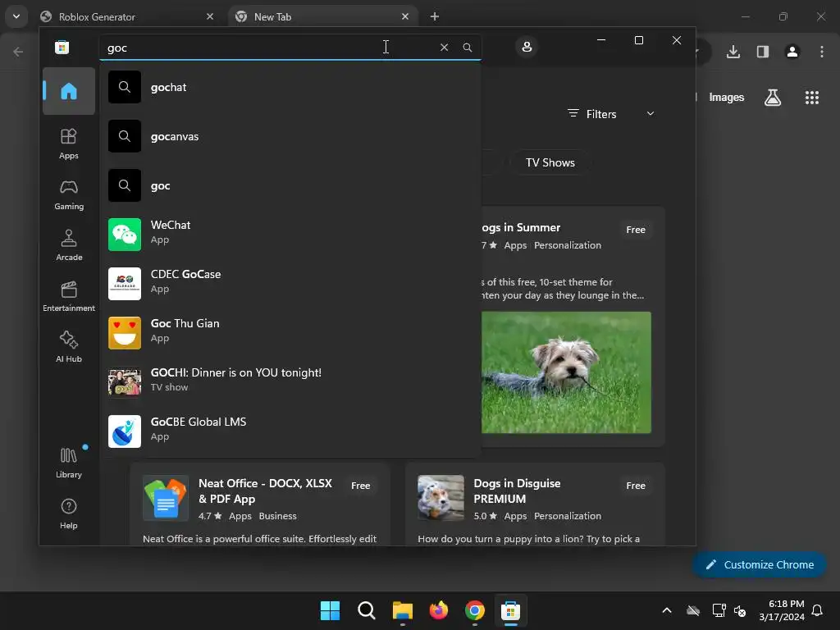Click the Free button on Neat Office

pyautogui.click(x=361, y=486)
